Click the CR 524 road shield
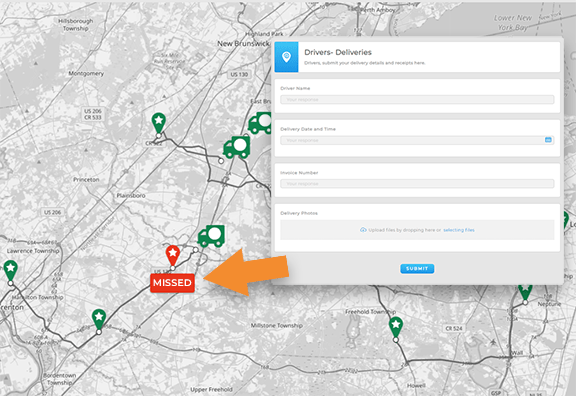 point(454,328)
